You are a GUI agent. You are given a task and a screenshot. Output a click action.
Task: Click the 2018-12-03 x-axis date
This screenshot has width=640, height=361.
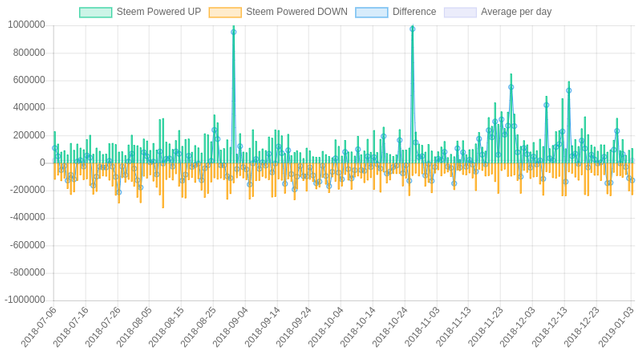tap(517, 327)
